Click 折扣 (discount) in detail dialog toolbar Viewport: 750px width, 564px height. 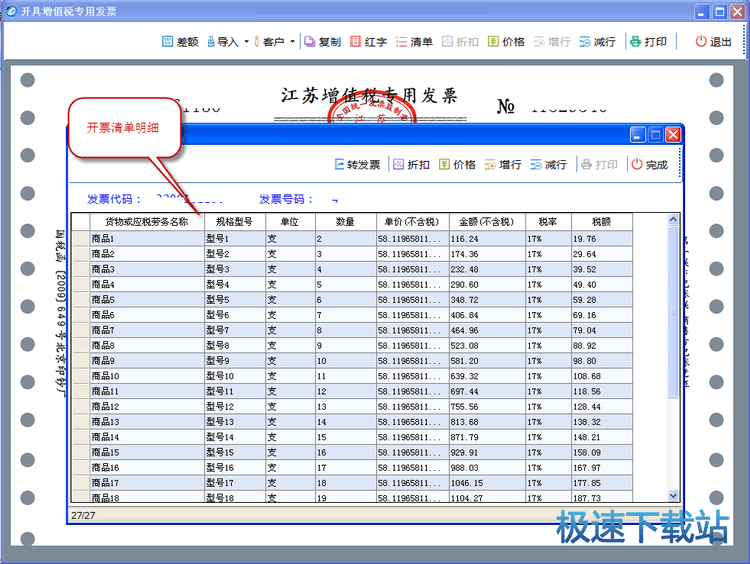pos(410,165)
